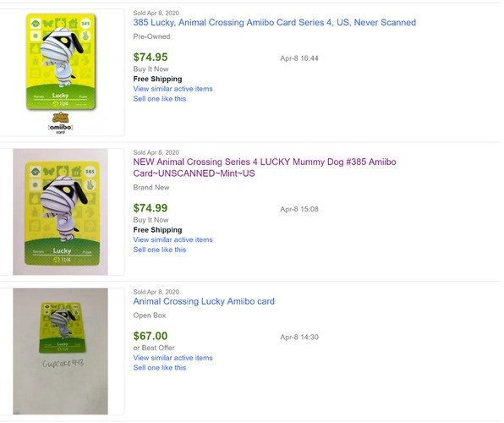
Task: Open the 385 Lucky Series 4 listing title
Action: tap(275, 23)
